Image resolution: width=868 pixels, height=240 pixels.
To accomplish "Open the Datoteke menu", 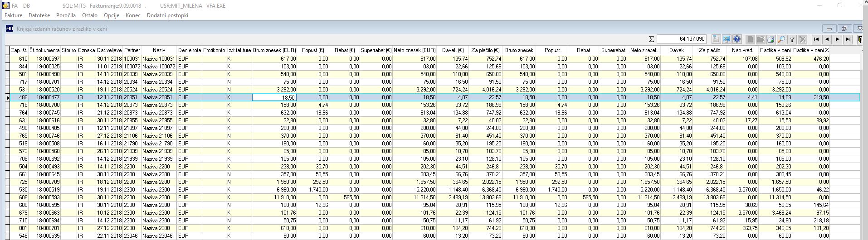I will 39,15.
